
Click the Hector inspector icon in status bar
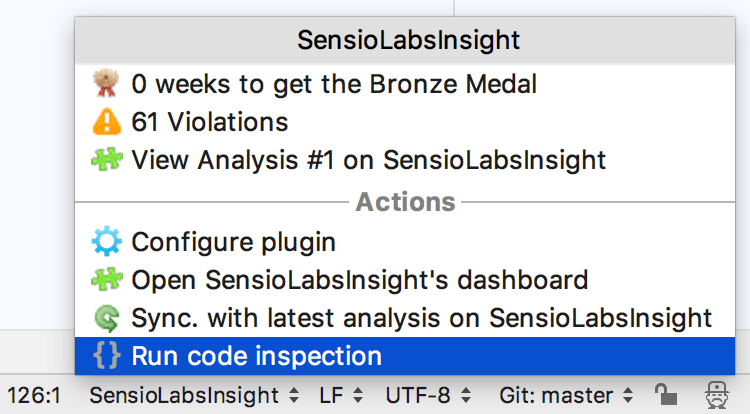pyautogui.click(x=716, y=395)
